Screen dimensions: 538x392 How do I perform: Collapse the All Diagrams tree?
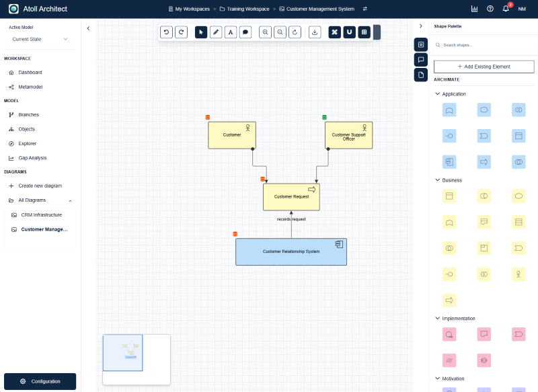(x=70, y=200)
